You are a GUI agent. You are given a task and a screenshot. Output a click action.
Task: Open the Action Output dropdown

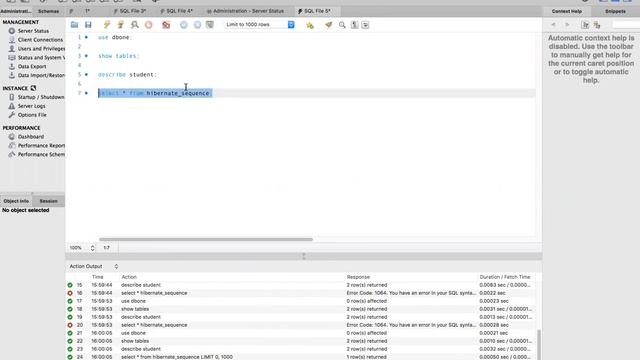tap(93, 267)
